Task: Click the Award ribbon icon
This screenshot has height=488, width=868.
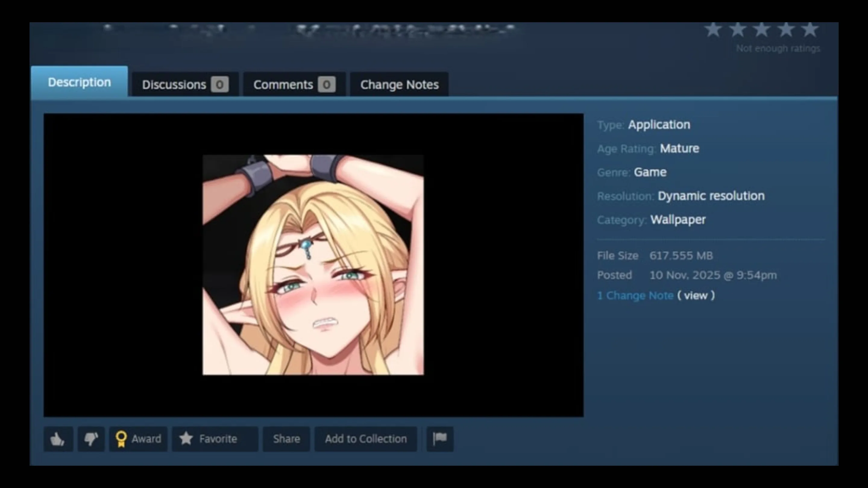Action: click(x=121, y=439)
